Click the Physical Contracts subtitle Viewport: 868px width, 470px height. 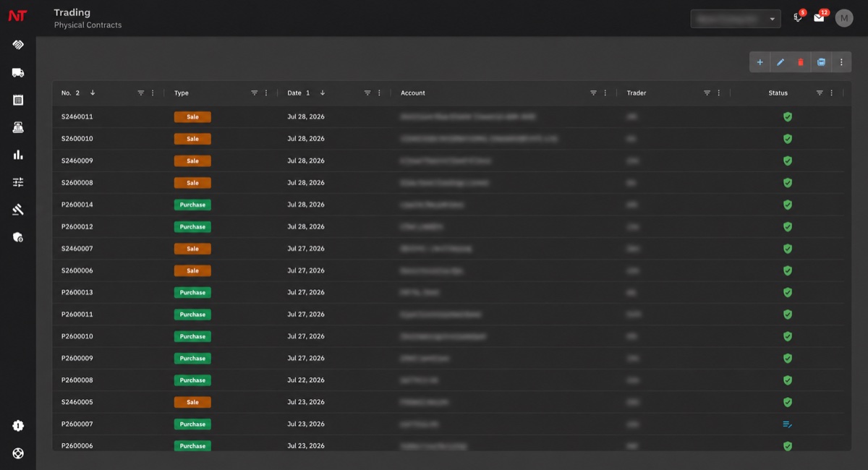coord(88,25)
